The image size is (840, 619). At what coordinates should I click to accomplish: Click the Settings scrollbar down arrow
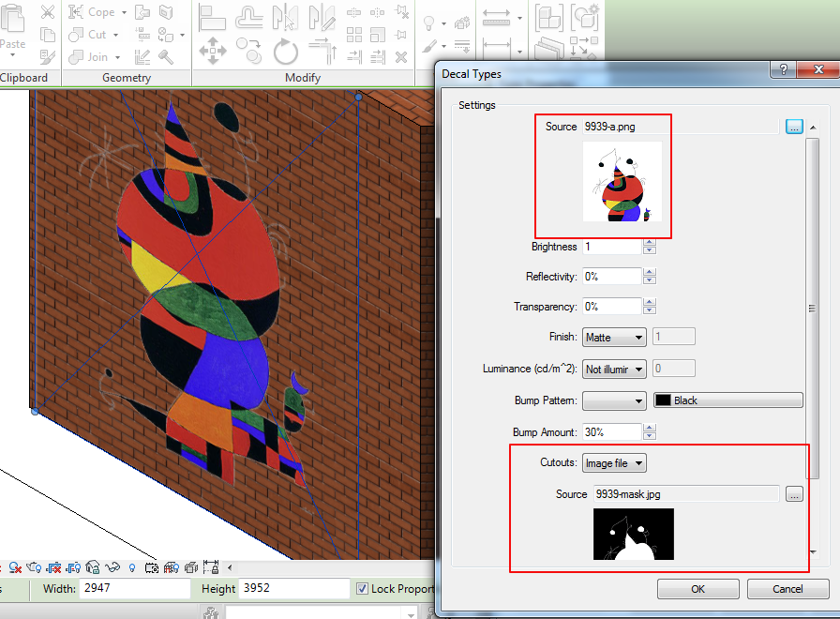[x=813, y=552]
